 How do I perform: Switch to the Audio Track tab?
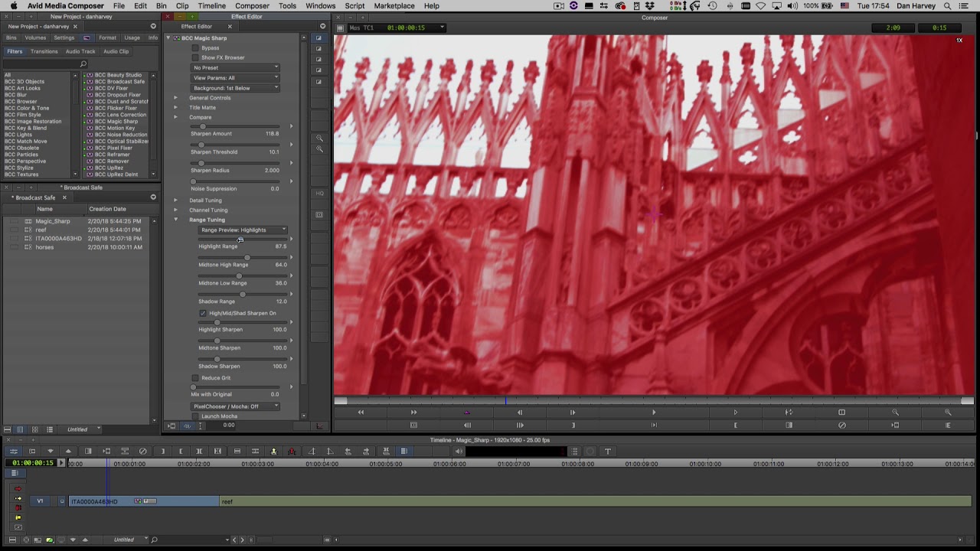click(80, 51)
